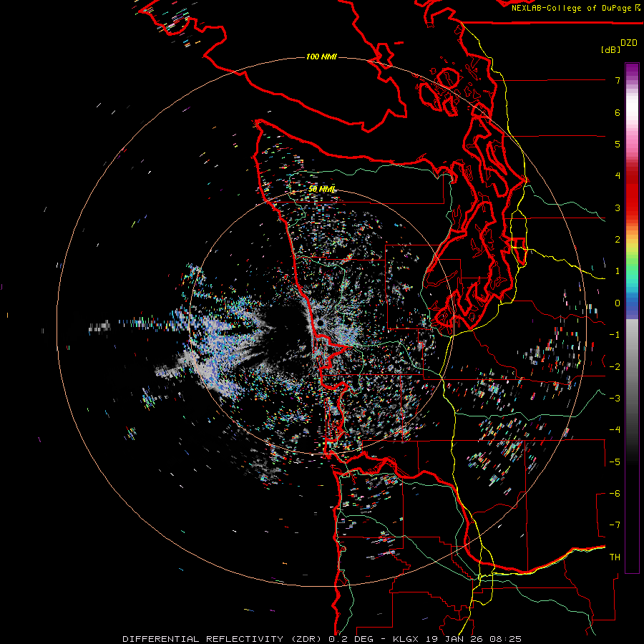Click the 0.2 DEG elevation text
Image resolution: width=644 pixels, height=644 pixels.
coord(351,639)
